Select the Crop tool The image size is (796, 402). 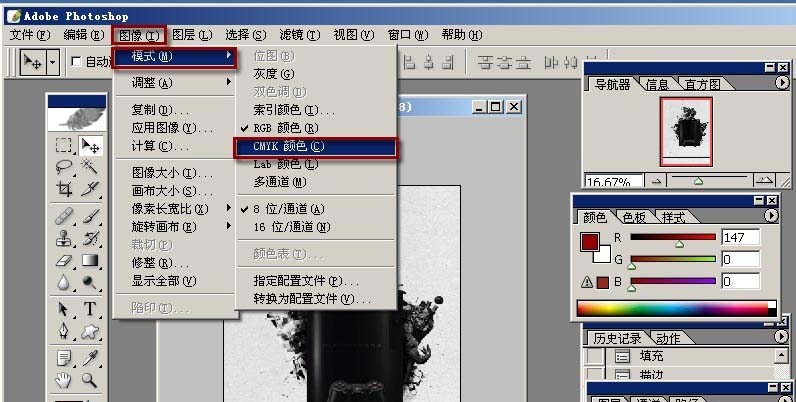point(64,189)
